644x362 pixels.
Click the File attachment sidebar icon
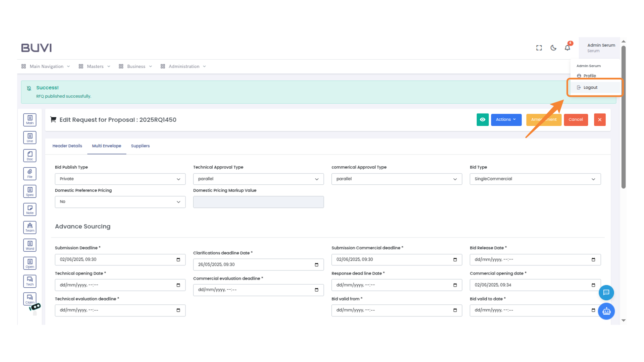pos(30,173)
